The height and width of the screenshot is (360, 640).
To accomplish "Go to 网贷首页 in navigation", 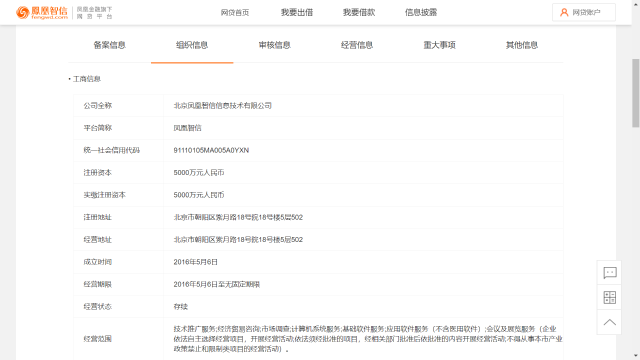I will (235, 13).
